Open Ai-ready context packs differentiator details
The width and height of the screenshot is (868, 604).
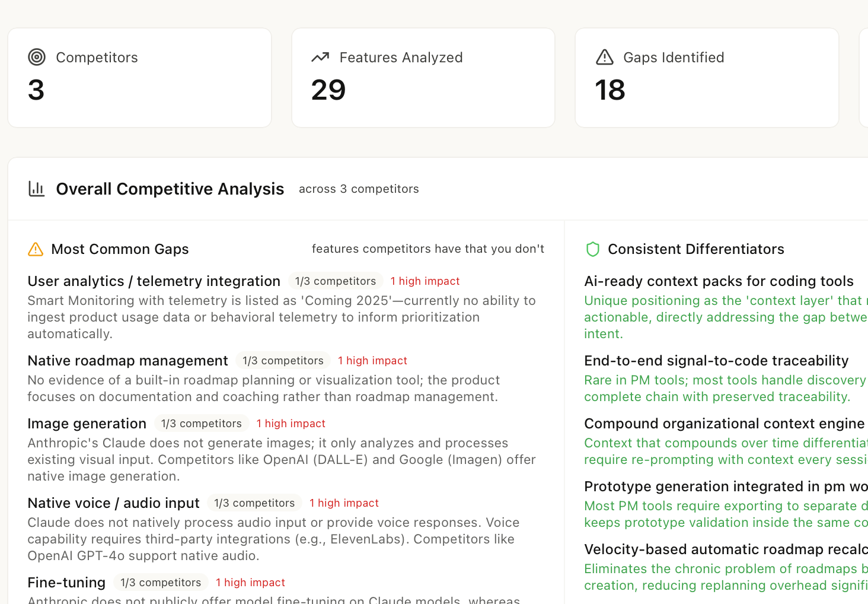coord(719,281)
